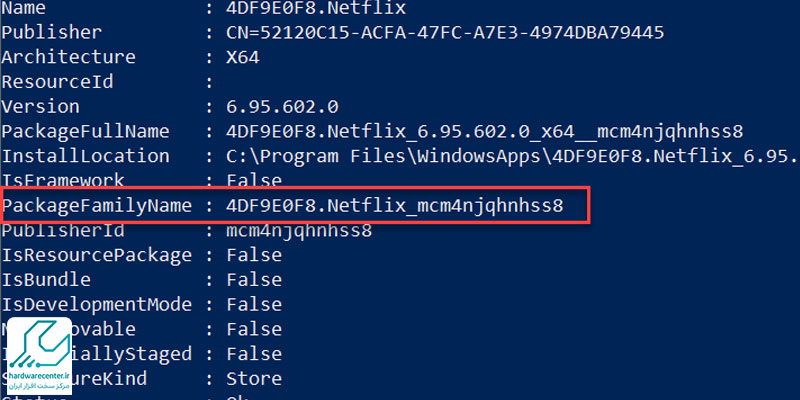This screenshot has width=800, height=400.
Task: Click the InstallLocation property label
Action: point(85,157)
